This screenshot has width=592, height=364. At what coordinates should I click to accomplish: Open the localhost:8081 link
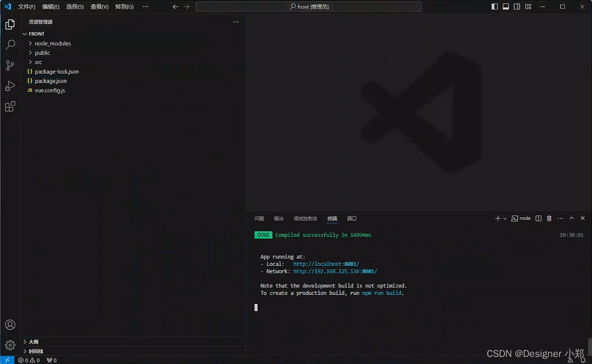[326, 264]
